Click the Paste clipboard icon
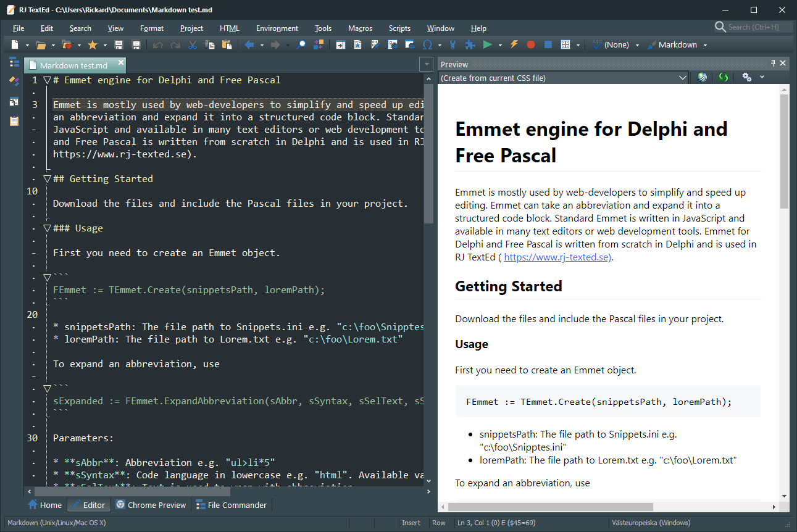Screen dimensions: 797x532 click(x=227, y=44)
